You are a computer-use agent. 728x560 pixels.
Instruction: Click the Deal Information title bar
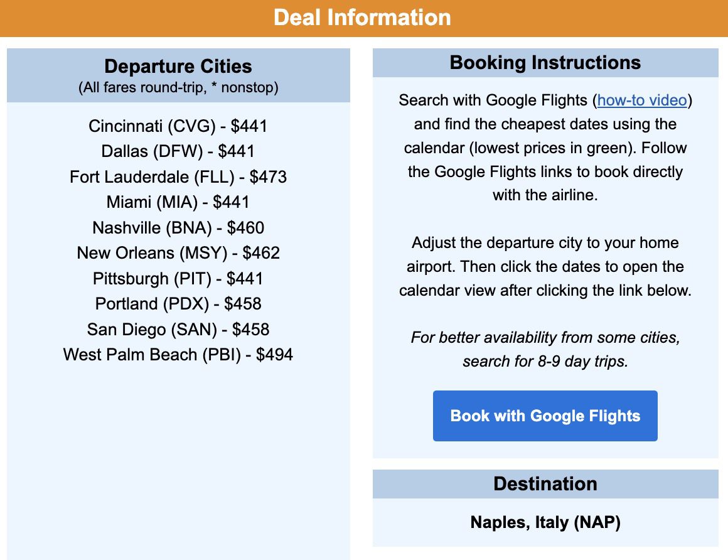(x=364, y=18)
